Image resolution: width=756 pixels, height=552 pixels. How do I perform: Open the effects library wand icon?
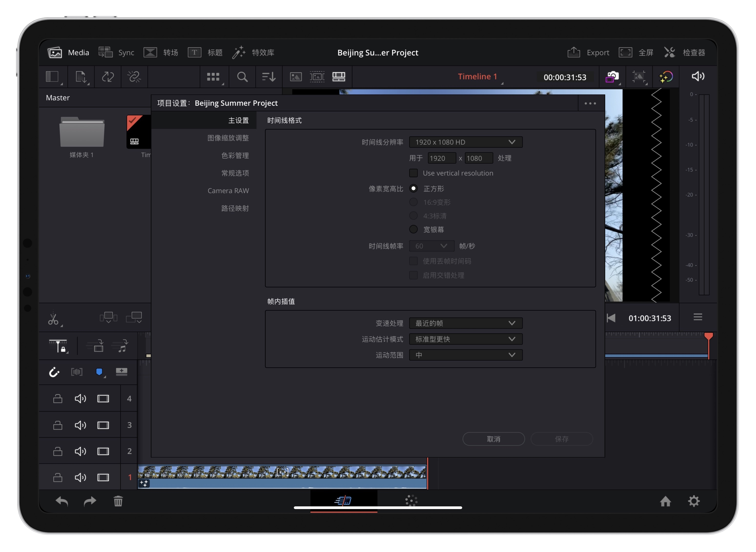[x=238, y=52]
